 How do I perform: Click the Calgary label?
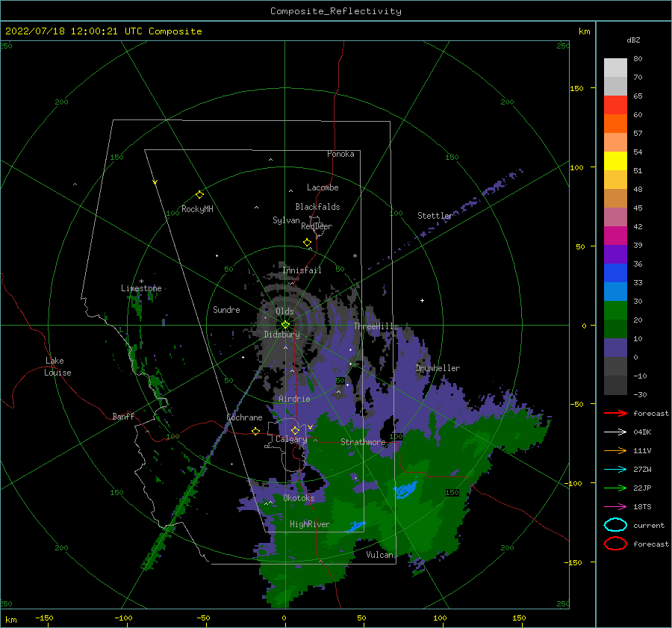pos(291,439)
